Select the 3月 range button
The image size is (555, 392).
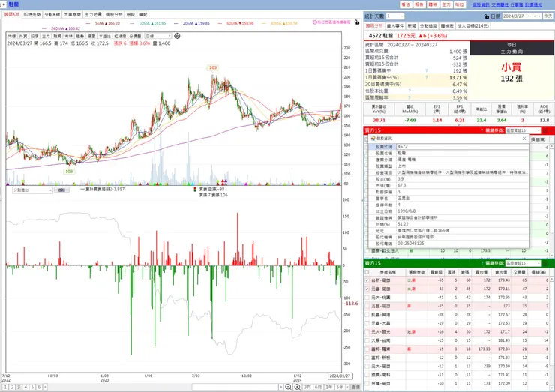[x=307, y=387]
